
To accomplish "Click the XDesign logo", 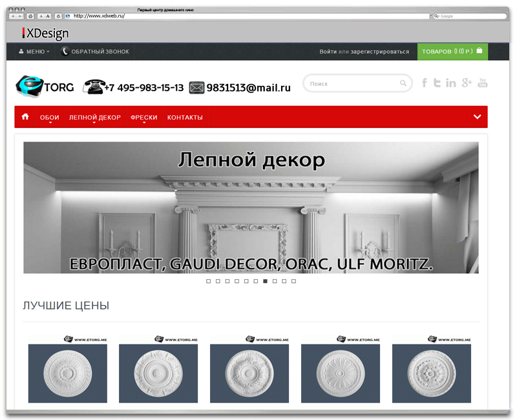I will click(45, 34).
